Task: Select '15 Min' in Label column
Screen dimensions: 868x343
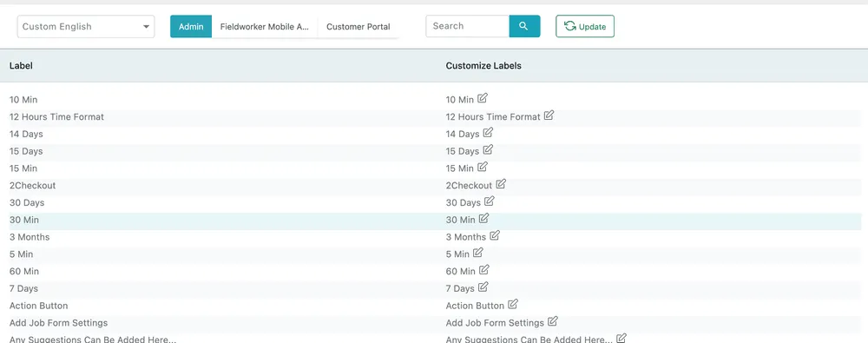Action: pyautogui.click(x=23, y=168)
